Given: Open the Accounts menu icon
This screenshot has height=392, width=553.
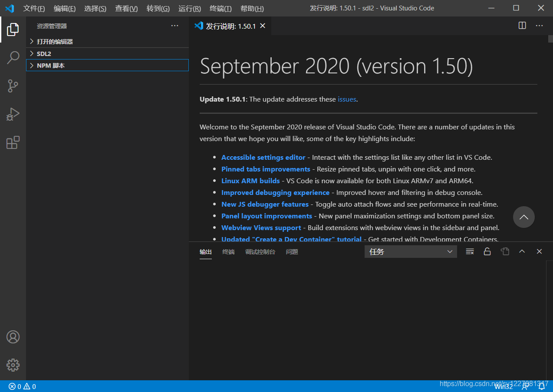Looking at the screenshot, I should pyautogui.click(x=13, y=337).
